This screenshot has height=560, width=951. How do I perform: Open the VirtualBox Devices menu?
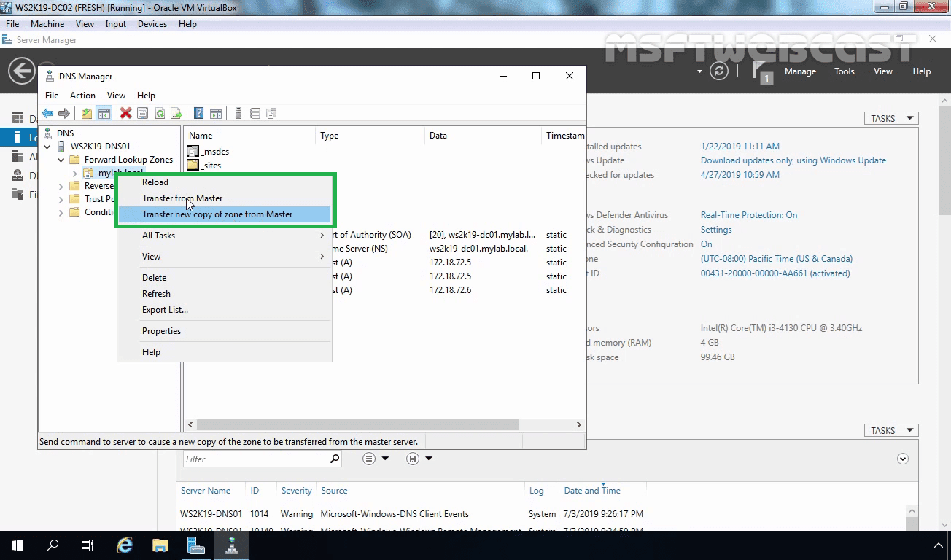click(x=152, y=24)
